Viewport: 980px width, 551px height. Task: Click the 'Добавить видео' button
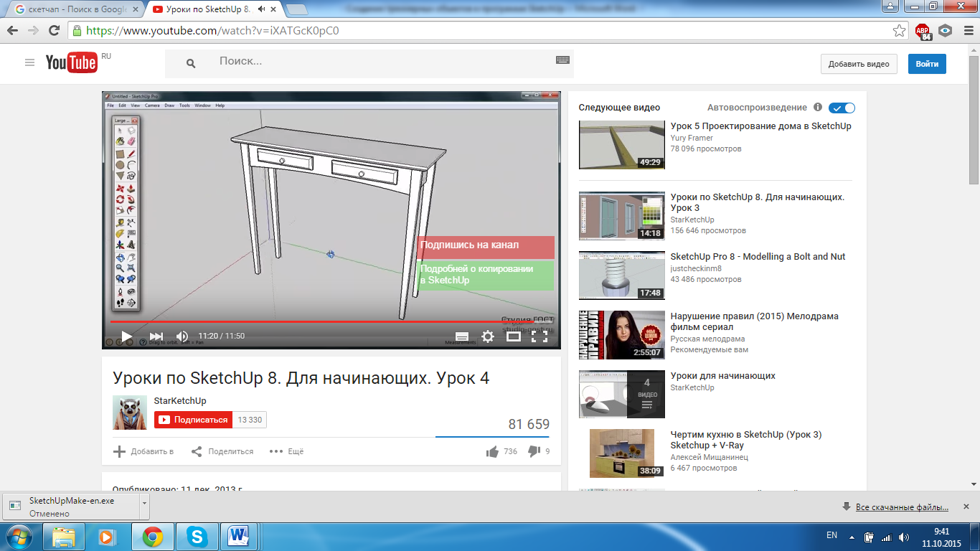(x=859, y=64)
